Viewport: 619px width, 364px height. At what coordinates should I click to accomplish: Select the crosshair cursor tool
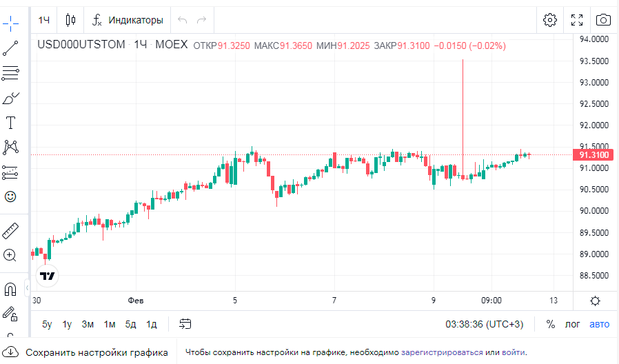[x=10, y=23]
